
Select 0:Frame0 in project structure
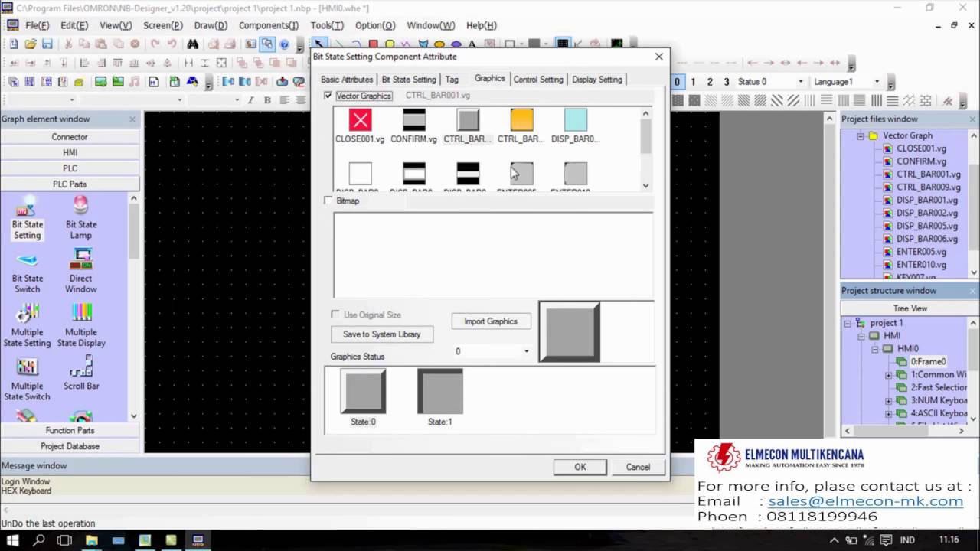point(928,362)
